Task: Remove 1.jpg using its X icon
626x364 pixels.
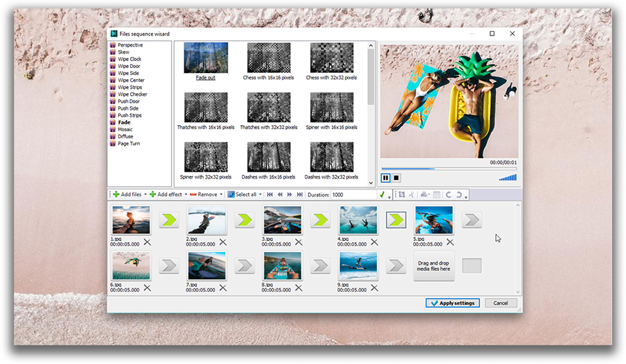Action: (147, 242)
